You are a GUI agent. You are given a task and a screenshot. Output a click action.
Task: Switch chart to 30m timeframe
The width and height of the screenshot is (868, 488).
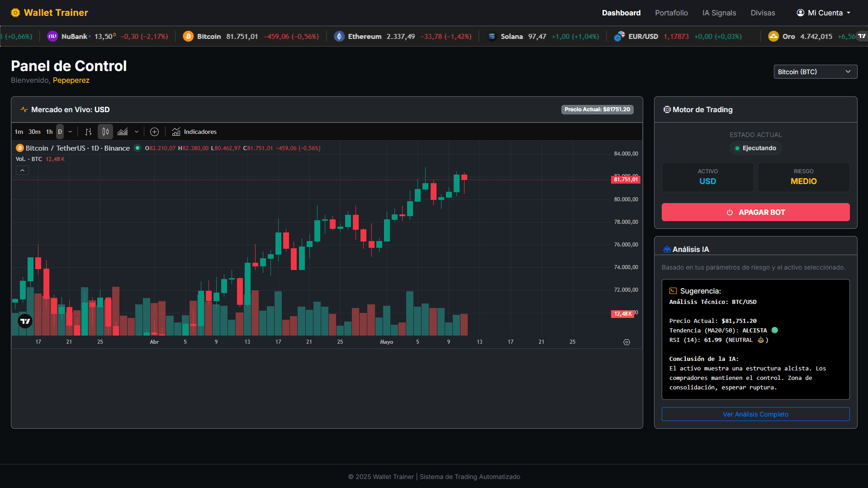(x=34, y=132)
